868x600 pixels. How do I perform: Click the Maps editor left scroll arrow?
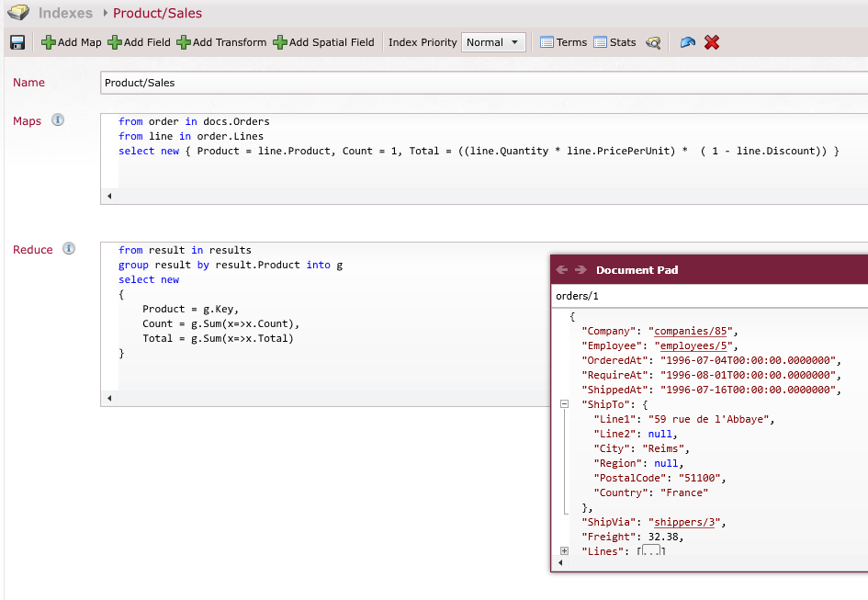109,196
